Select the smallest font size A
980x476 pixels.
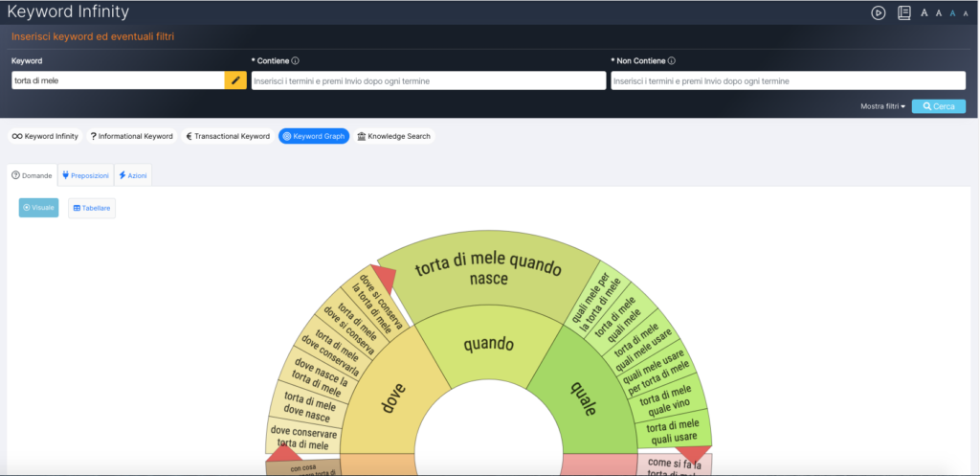click(966, 13)
